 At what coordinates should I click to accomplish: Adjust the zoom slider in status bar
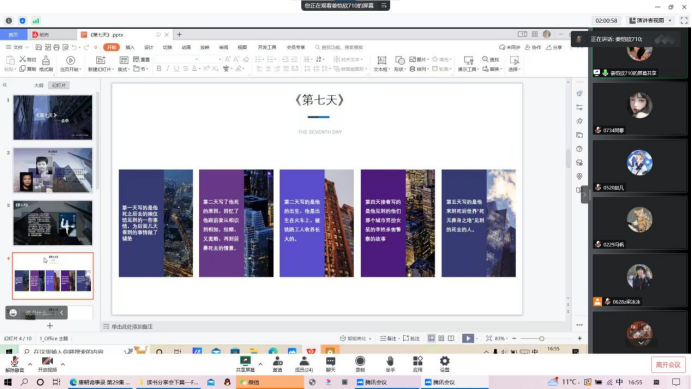tap(542, 338)
